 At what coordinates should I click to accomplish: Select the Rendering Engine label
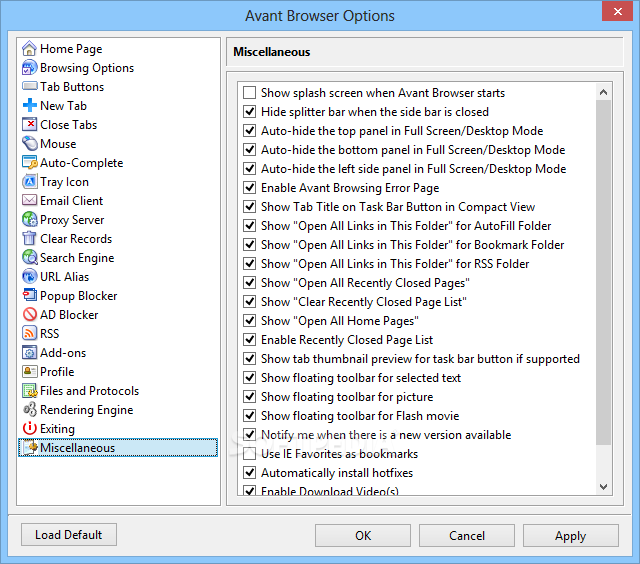click(87, 410)
